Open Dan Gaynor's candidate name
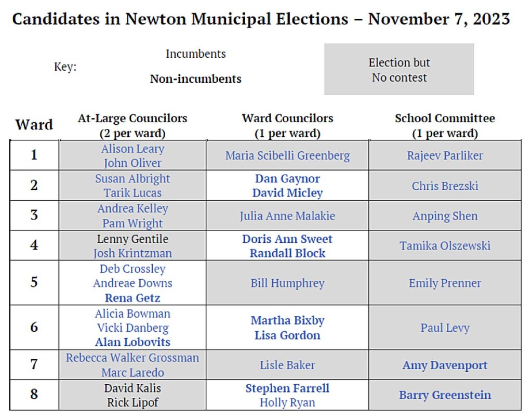The height and width of the screenshot is (417, 532). click(287, 179)
